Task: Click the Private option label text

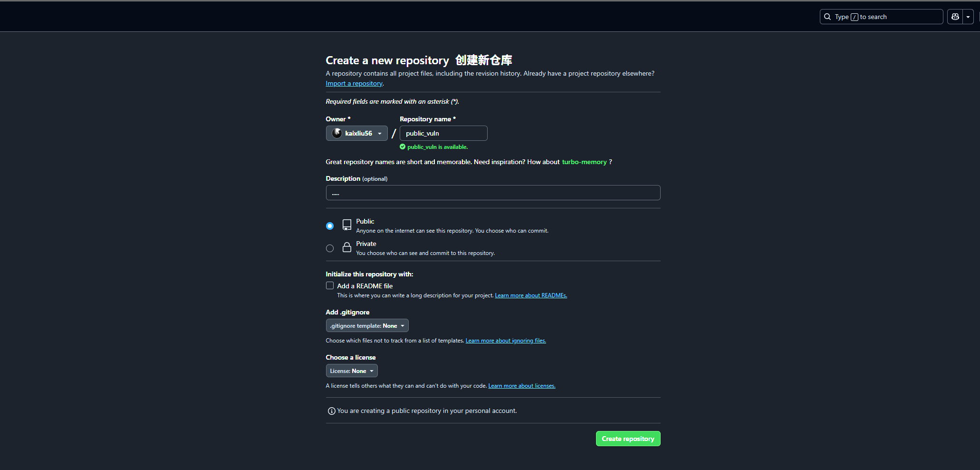Action: pyautogui.click(x=366, y=244)
